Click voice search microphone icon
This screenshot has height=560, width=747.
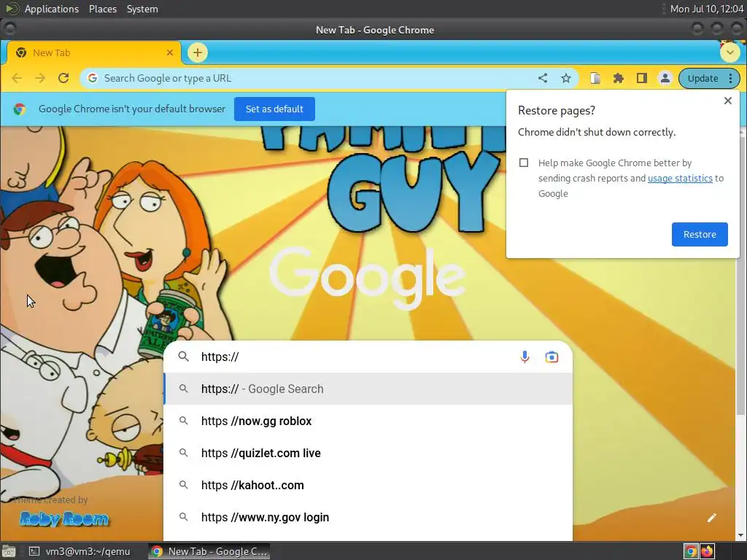coord(525,357)
